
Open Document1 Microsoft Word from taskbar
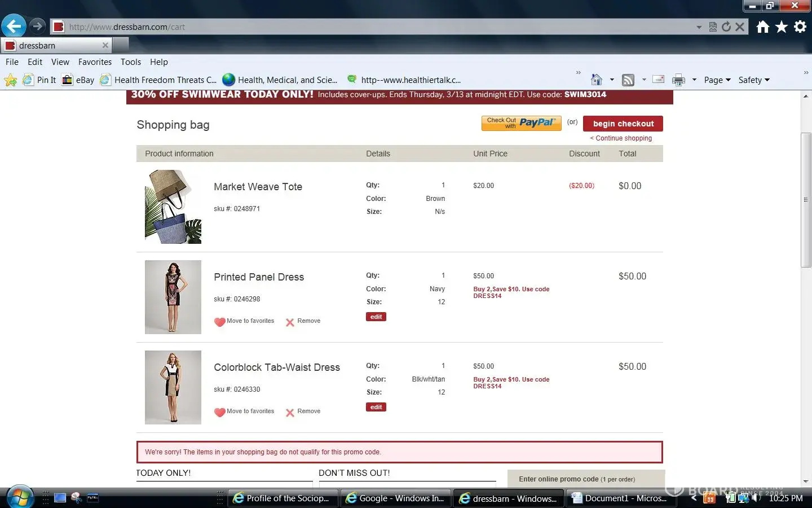pos(619,498)
